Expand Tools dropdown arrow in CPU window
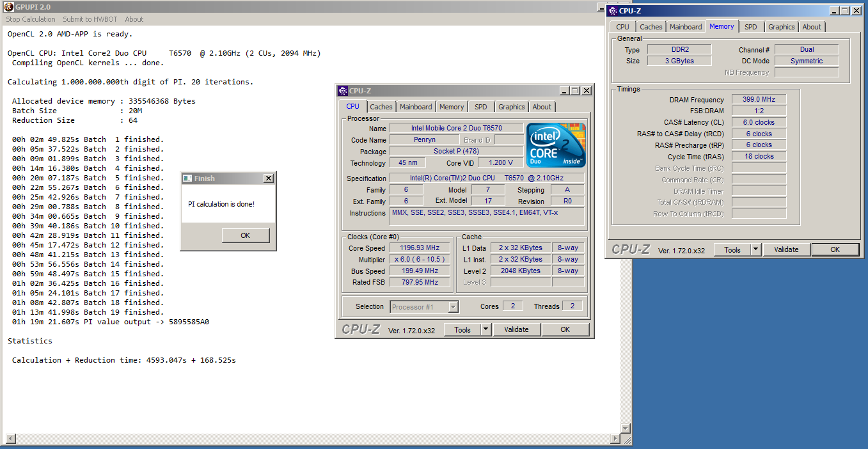Viewport: 868px width, 449px height. tap(485, 330)
